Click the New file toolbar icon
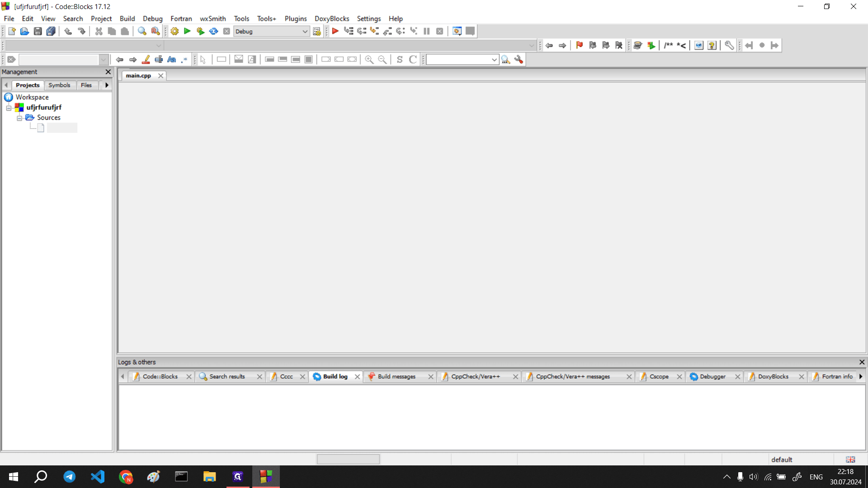This screenshot has width=868, height=488. click(x=12, y=31)
